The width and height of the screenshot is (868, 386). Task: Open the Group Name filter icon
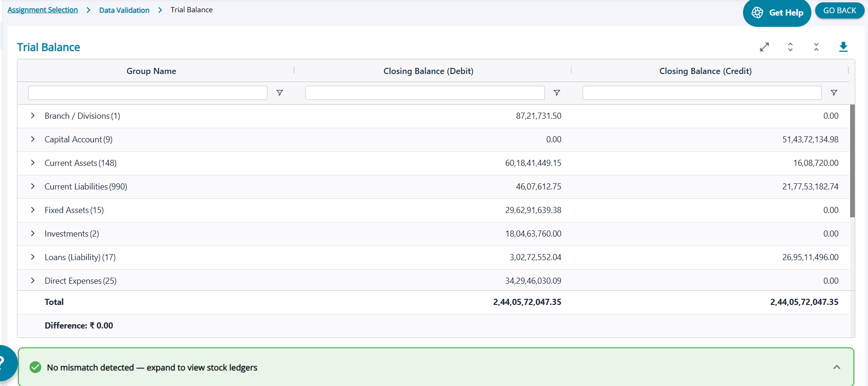280,93
